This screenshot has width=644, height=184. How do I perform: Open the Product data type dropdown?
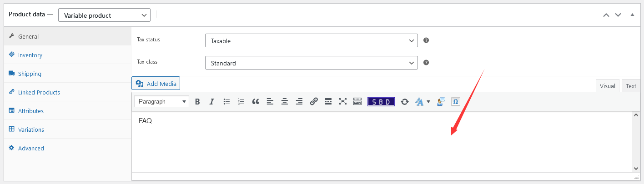104,15
